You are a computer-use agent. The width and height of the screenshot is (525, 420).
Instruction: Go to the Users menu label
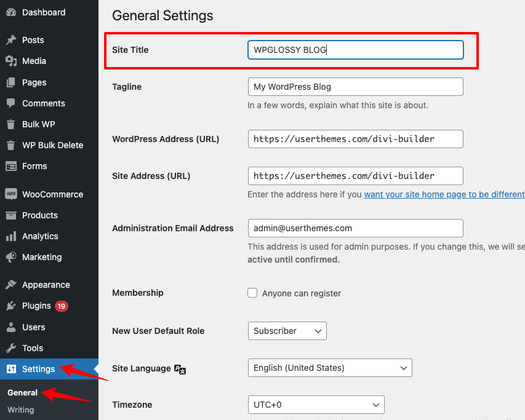(x=33, y=327)
